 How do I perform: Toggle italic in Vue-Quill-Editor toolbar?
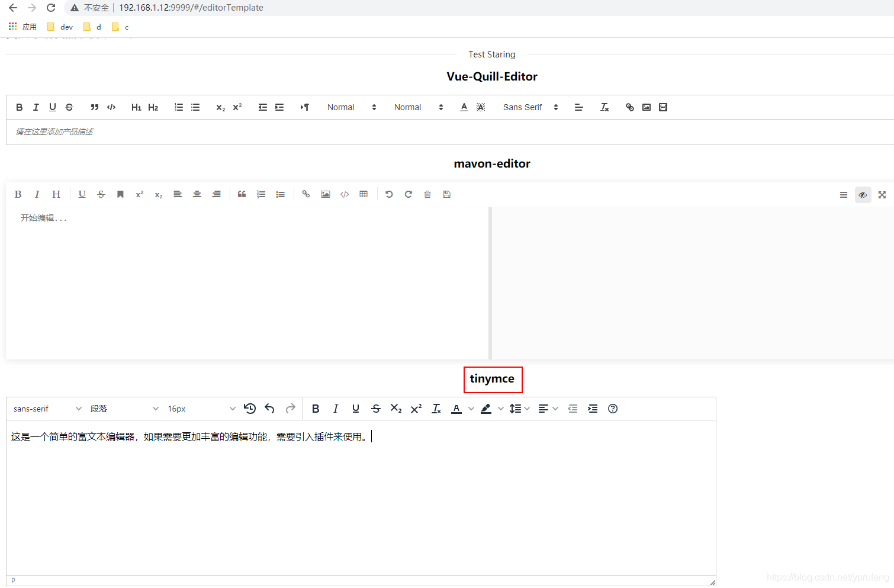(x=36, y=107)
